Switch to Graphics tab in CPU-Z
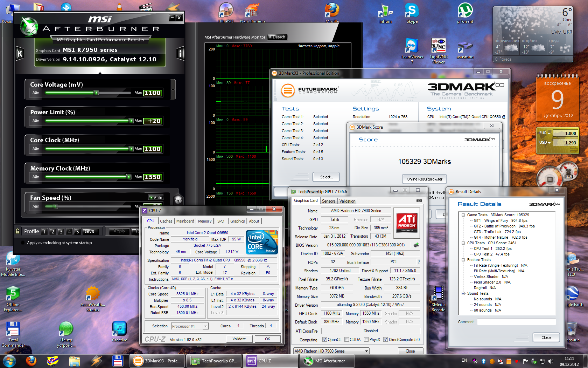Viewport: 588px width, 368px height. (x=237, y=221)
